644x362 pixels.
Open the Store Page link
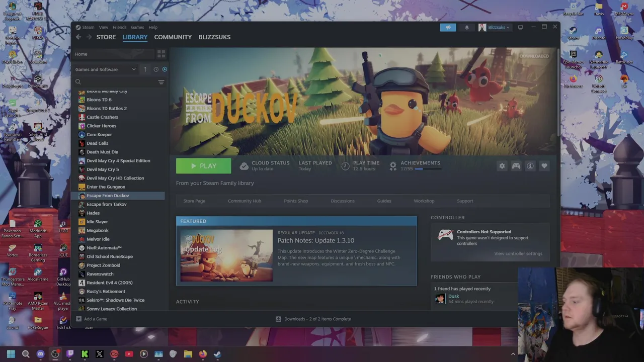coord(194,201)
